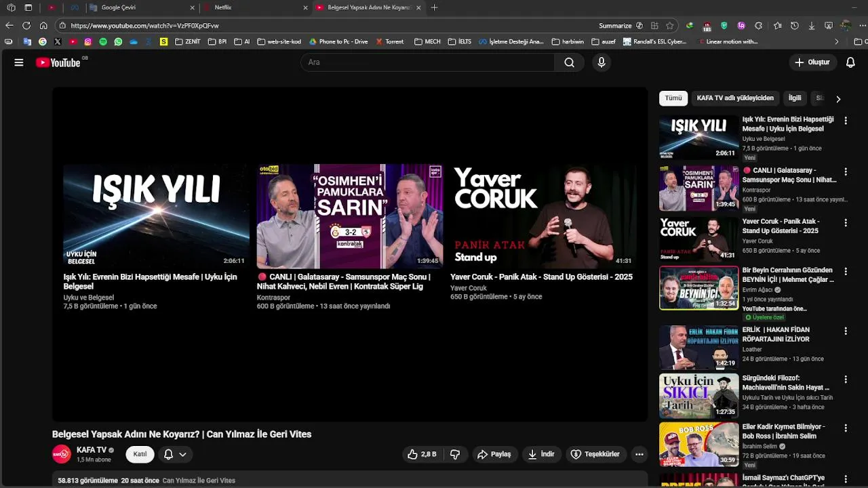Subscribe toggle via Katıl button
Image resolution: width=868 pixels, height=488 pixels.
140,454
